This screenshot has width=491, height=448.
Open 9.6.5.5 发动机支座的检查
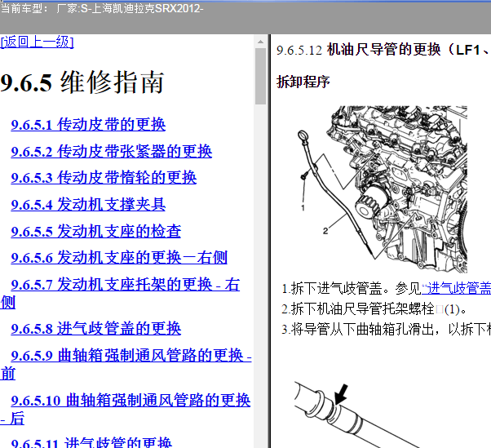click(x=95, y=232)
